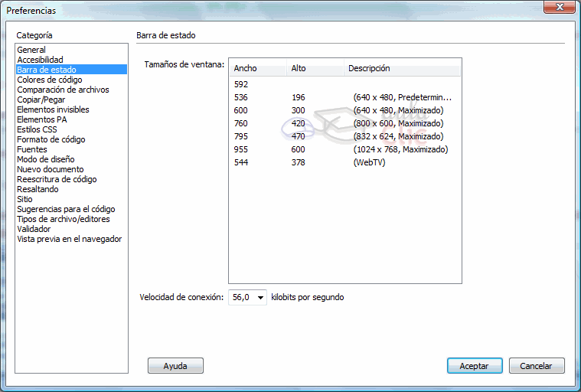Select the WebTV window size row
Image resolution: width=581 pixels, height=392 pixels.
pyautogui.click(x=344, y=162)
